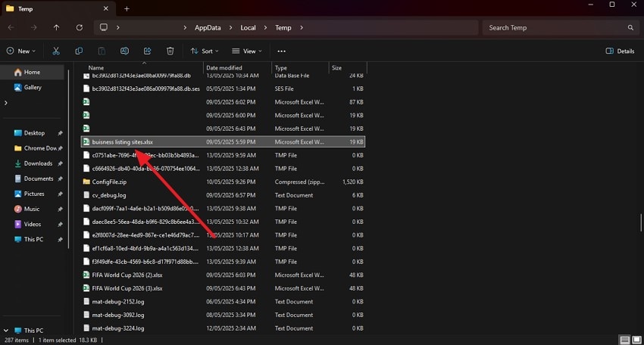Close the Temp tab

pyautogui.click(x=105, y=8)
